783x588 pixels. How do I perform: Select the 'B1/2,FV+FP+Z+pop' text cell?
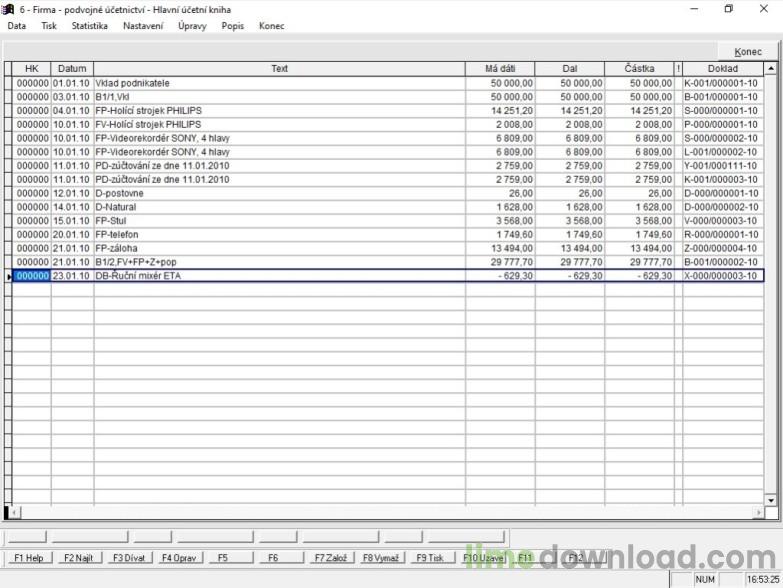tap(279, 262)
